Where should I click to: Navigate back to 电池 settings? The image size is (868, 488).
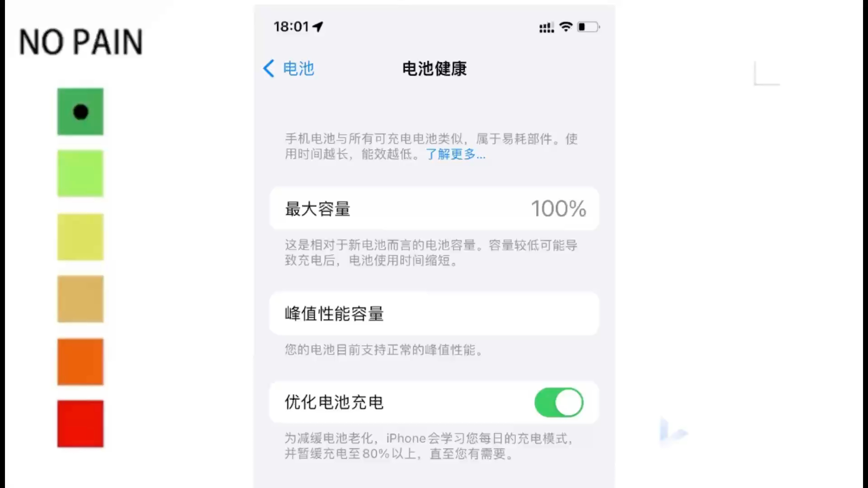coord(288,68)
